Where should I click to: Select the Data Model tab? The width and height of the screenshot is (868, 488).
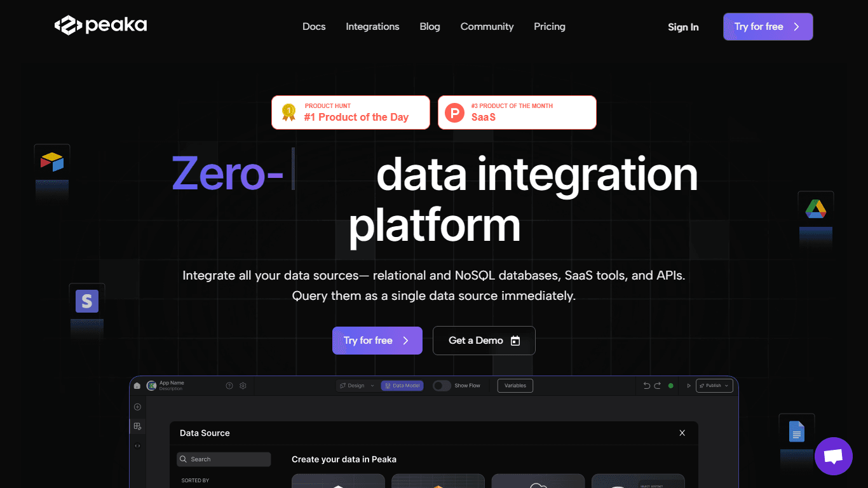(x=402, y=386)
